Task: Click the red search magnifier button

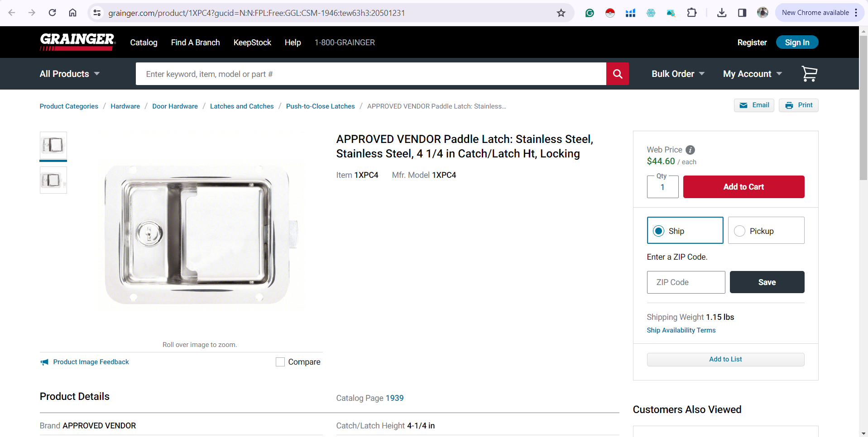Action: click(x=618, y=74)
